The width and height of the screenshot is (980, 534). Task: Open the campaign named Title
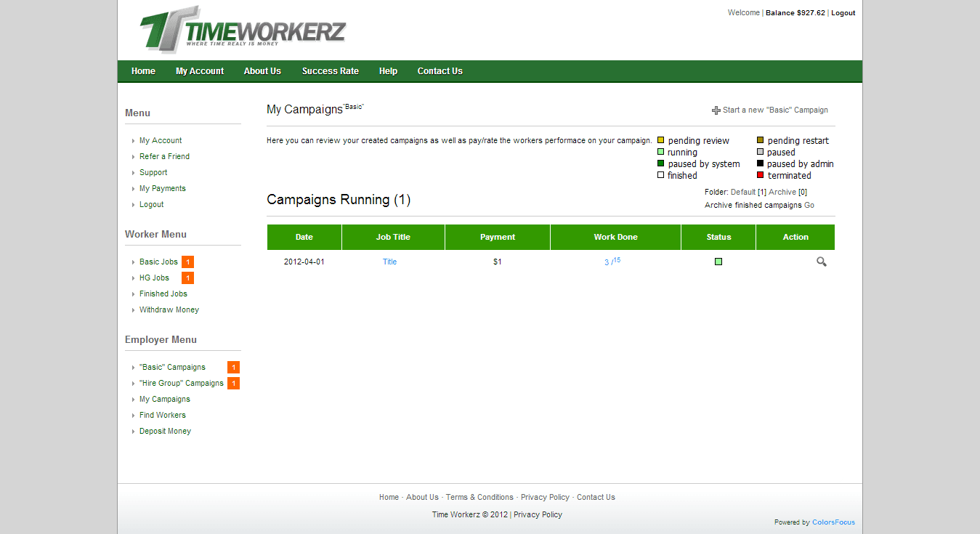click(x=389, y=262)
